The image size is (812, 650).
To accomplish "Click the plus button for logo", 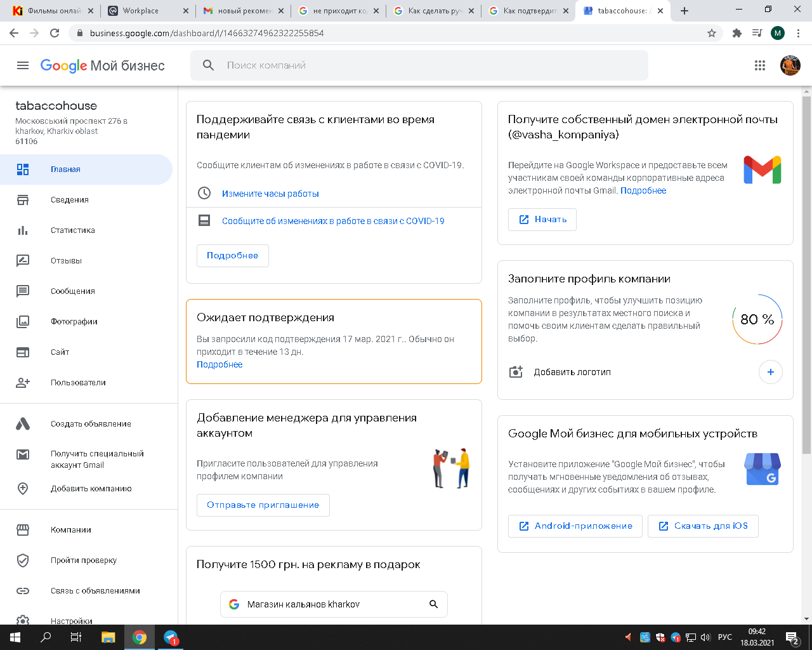I will 771,372.
